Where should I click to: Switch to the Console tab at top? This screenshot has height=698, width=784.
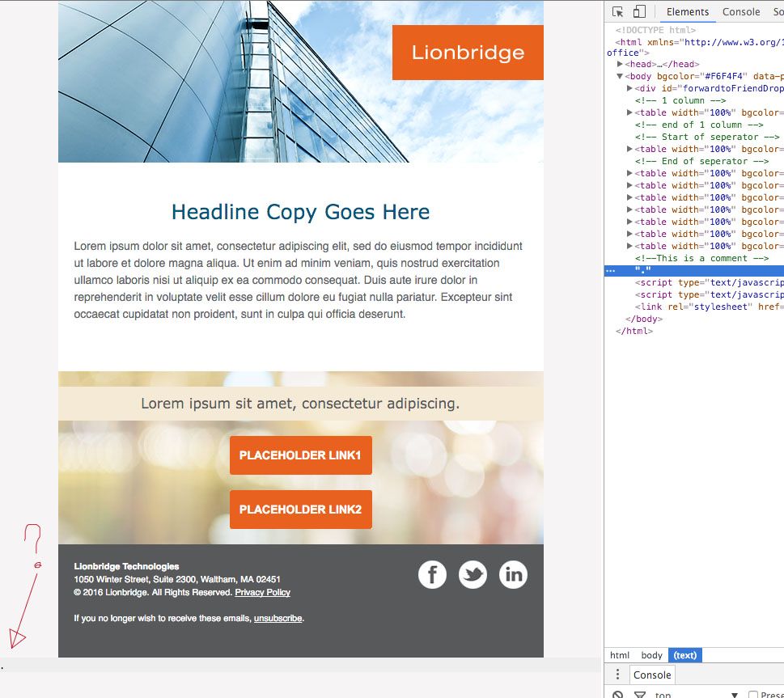tap(741, 11)
